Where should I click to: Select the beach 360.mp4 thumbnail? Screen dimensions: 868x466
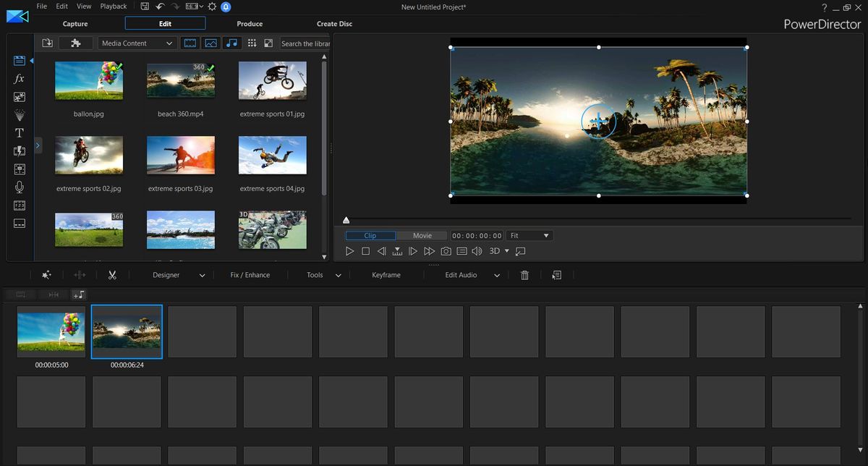(180, 80)
